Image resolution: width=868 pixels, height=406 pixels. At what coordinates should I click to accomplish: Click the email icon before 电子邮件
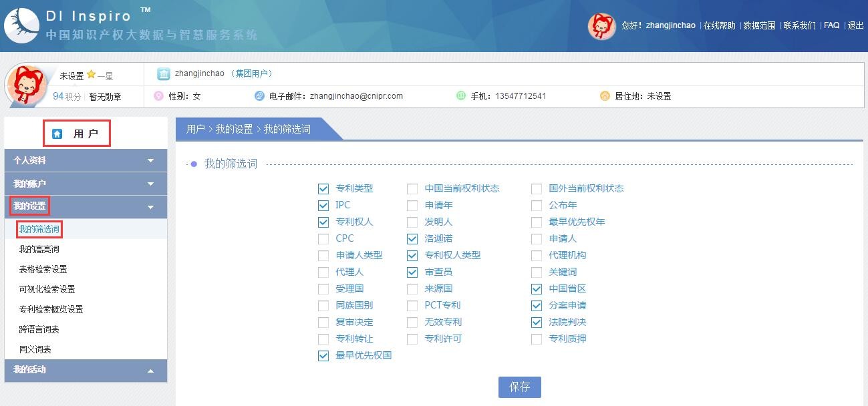point(259,96)
